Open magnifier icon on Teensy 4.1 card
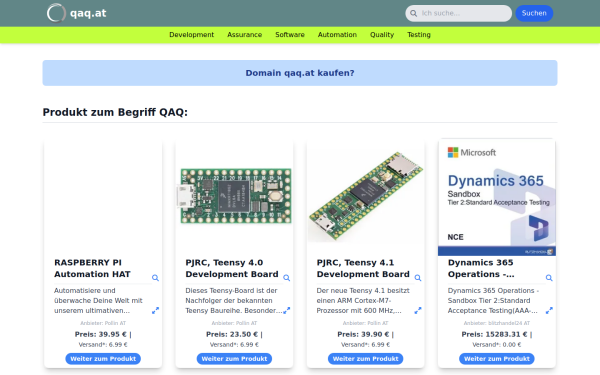The image size is (600, 375). [x=417, y=278]
